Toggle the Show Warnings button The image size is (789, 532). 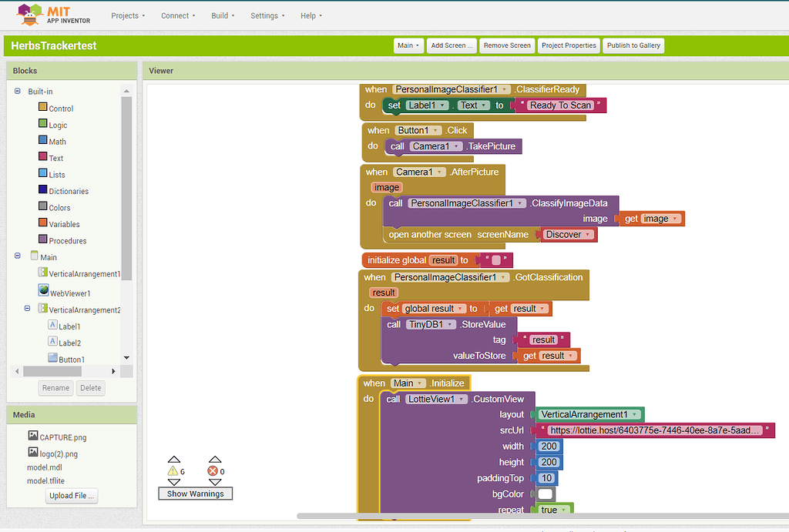coord(195,494)
